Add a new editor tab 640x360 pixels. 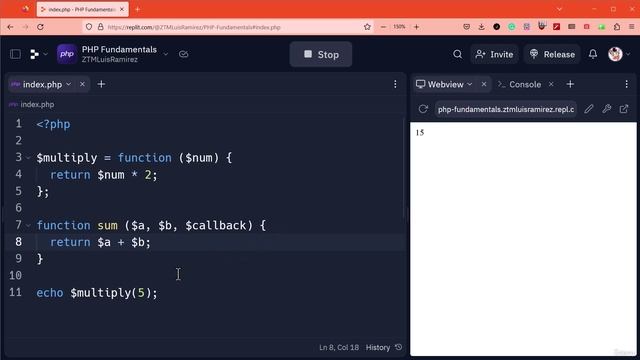101,84
